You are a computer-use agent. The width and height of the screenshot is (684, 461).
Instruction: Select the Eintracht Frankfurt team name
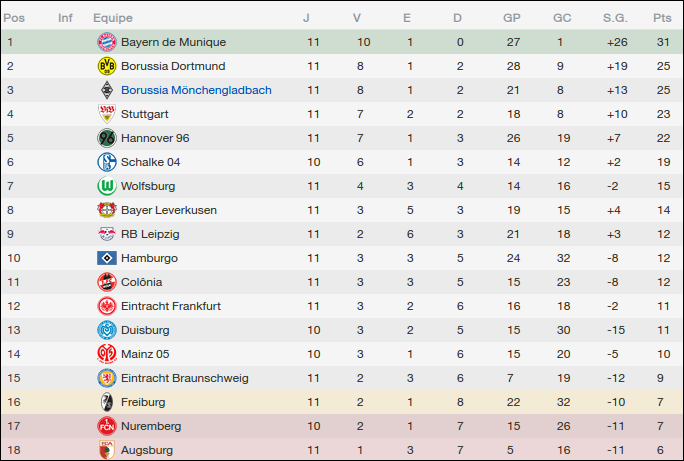click(171, 306)
